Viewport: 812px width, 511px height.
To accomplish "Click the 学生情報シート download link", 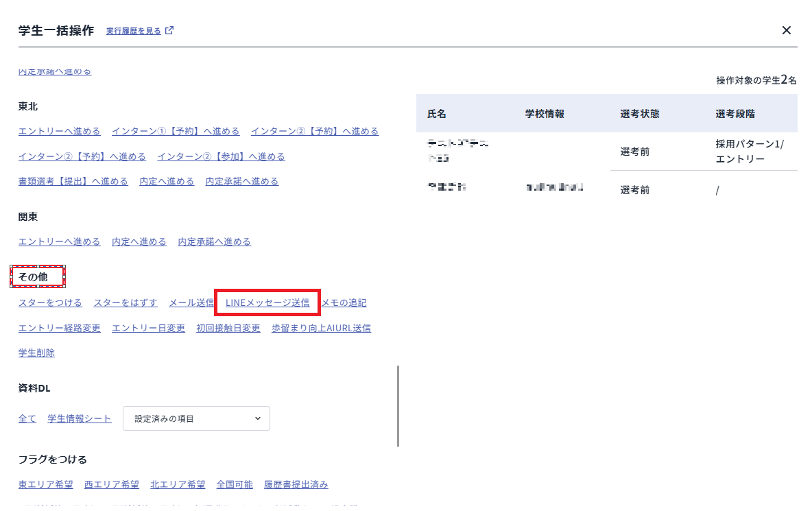I will point(80,418).
